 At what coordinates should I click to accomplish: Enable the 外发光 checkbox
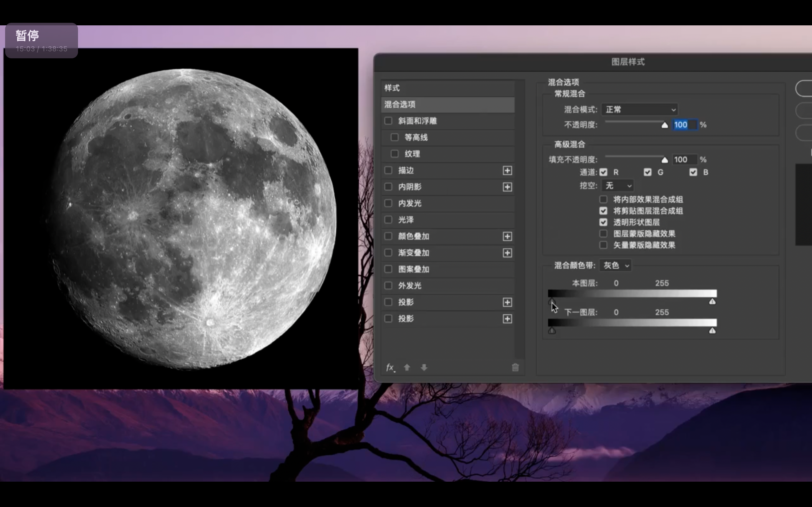[388, 286]
